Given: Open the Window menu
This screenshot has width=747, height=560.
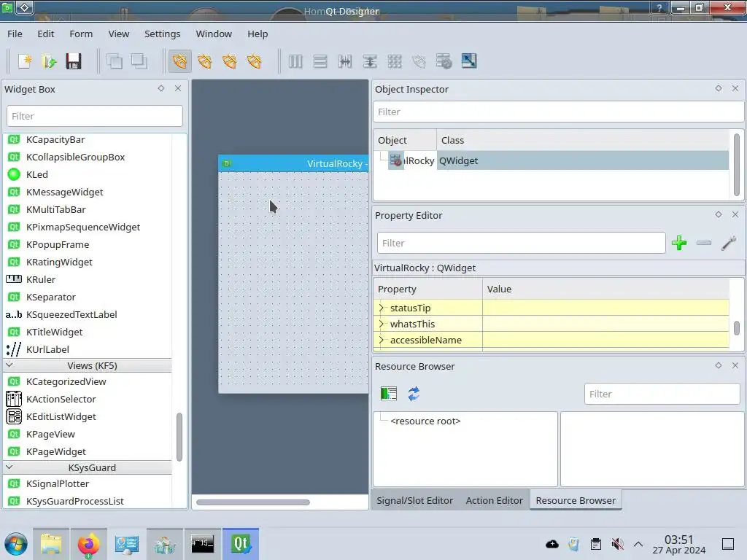Looking at the screenshot, I should (214, 34).
